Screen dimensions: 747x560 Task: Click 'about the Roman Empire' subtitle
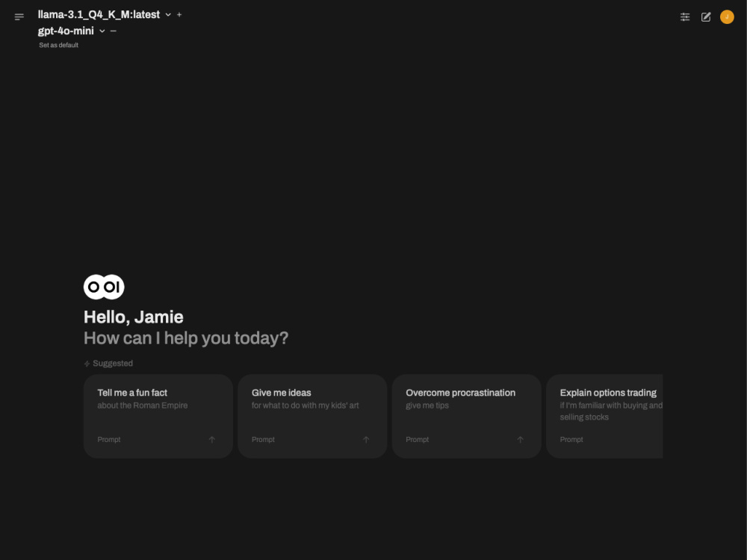tap(143, 405)
